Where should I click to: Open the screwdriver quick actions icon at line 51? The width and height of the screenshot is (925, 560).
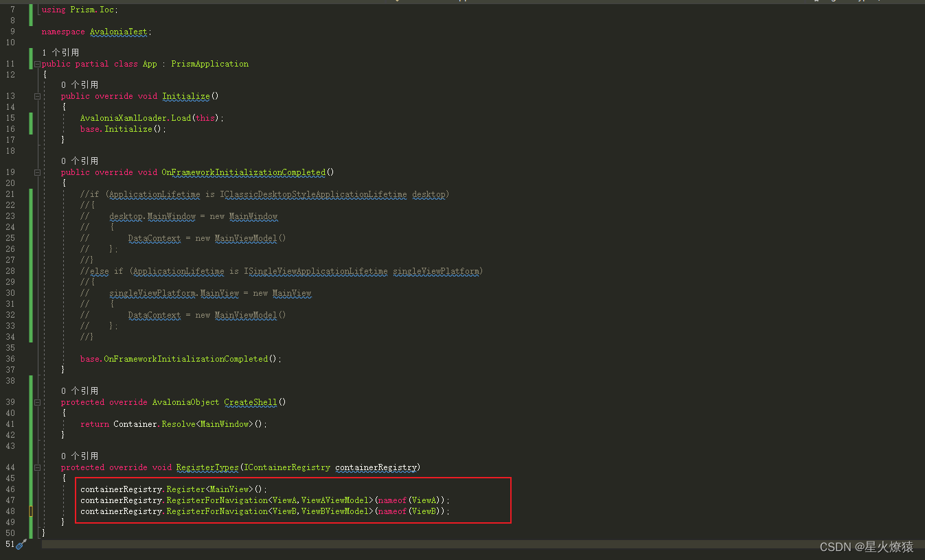tap(21, 544)
